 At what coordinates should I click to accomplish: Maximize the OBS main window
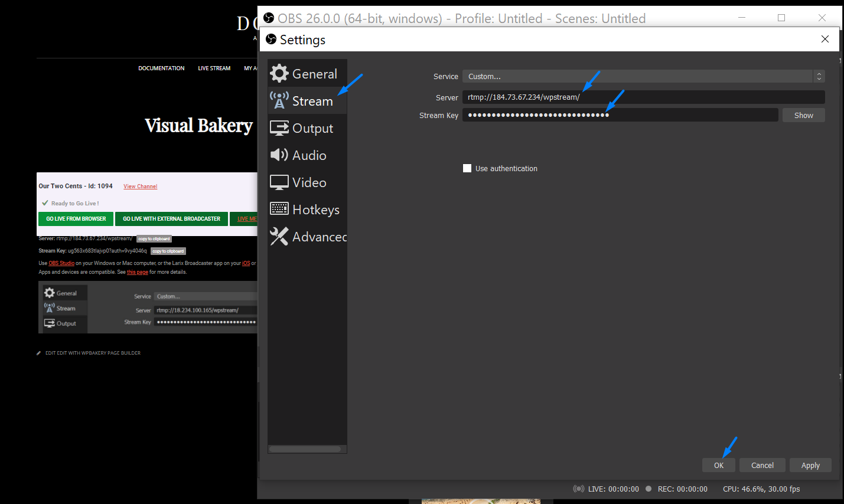[x=781, y=18]
